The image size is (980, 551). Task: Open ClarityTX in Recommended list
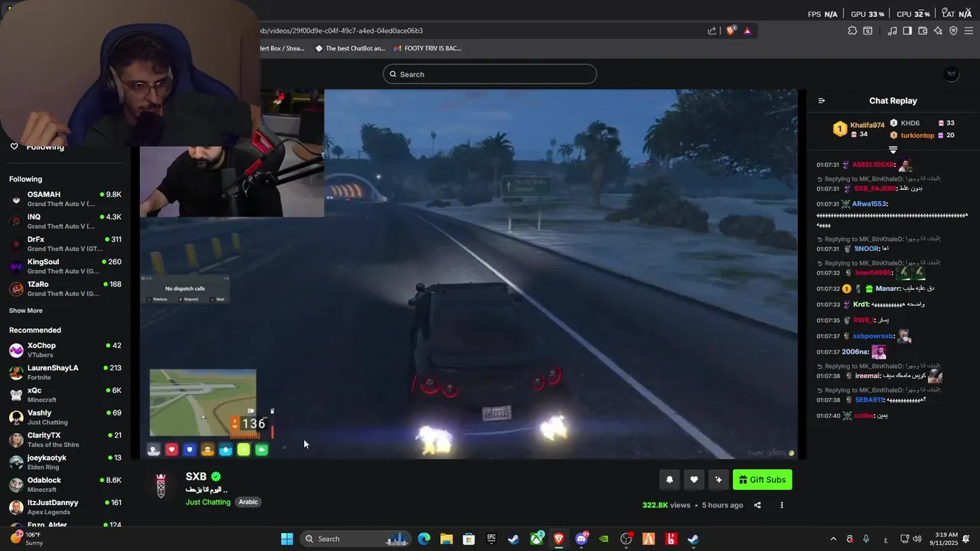pyautogui.click(x=65, y=440)
